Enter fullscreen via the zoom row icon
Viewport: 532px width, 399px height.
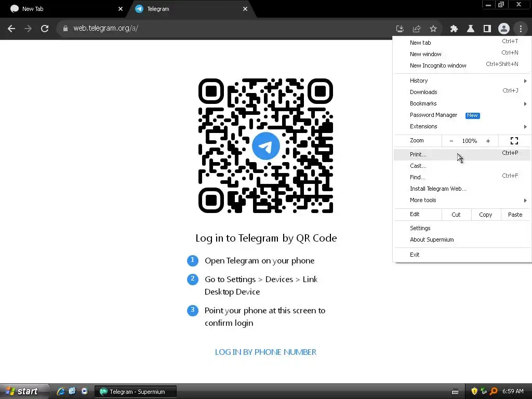point(514,141)
